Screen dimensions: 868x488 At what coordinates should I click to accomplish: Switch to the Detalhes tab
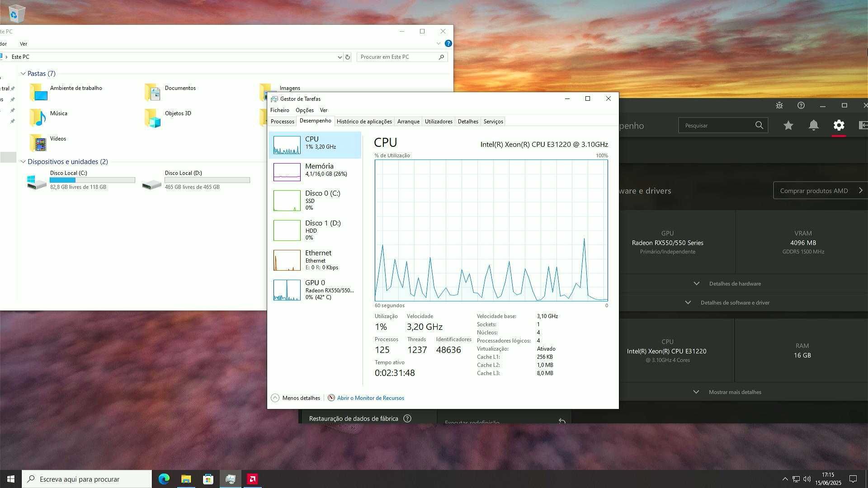[468, 122]
